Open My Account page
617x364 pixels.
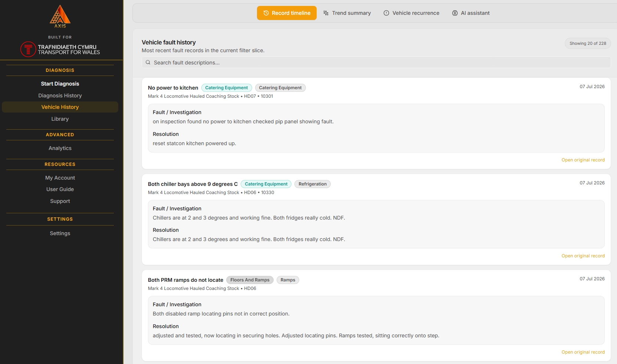coord(60,178)
